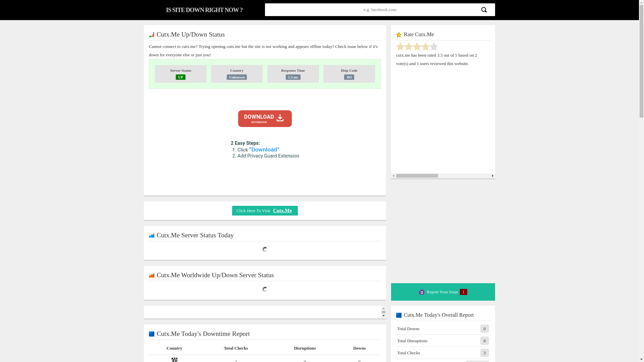This screenshot has height=362, width=644.
Task: Open the Report Your Issue button
Action: 443,292
